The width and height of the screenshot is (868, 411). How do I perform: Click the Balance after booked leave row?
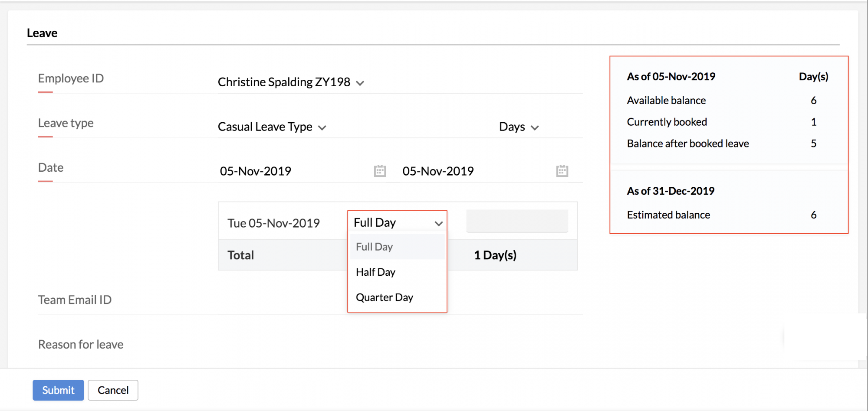point(722,144)
